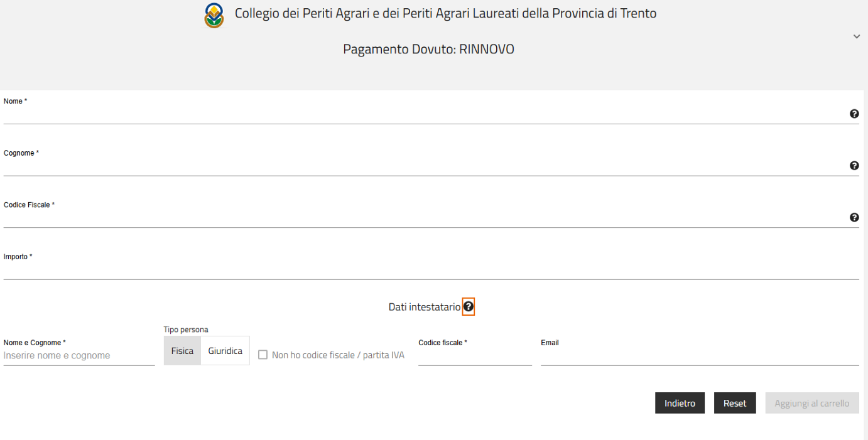Image resolution: width=868 pixels, height=440 pixels.
Task: Focus the intestatario Codice fiscale field
Action: (474, 357)
